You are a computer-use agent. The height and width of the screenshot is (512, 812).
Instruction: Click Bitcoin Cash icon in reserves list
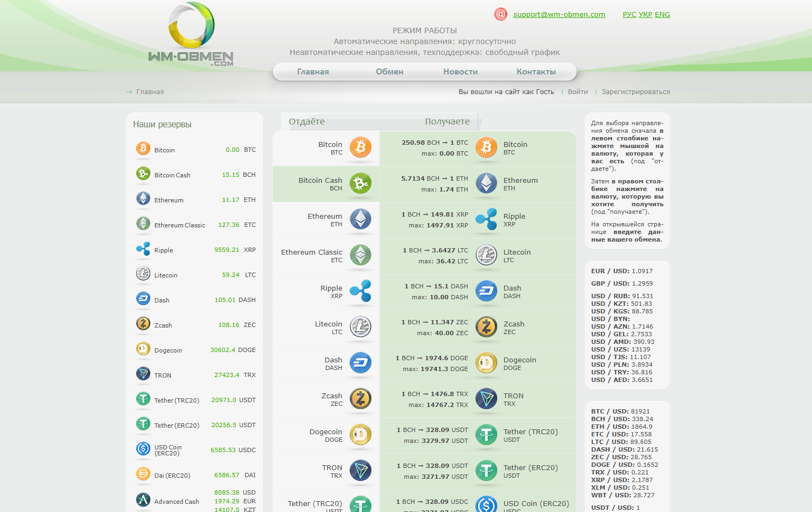[x=143, y=174]
